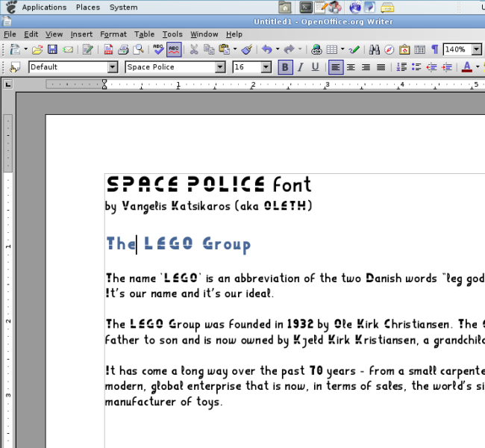Click the Redo arrow icon
Image resolution: width=485 pixels, height=448 pixels.
290,49
